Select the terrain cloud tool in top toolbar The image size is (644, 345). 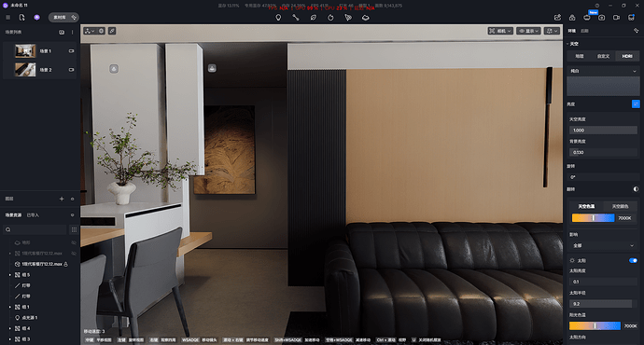[x=366, y=17]
